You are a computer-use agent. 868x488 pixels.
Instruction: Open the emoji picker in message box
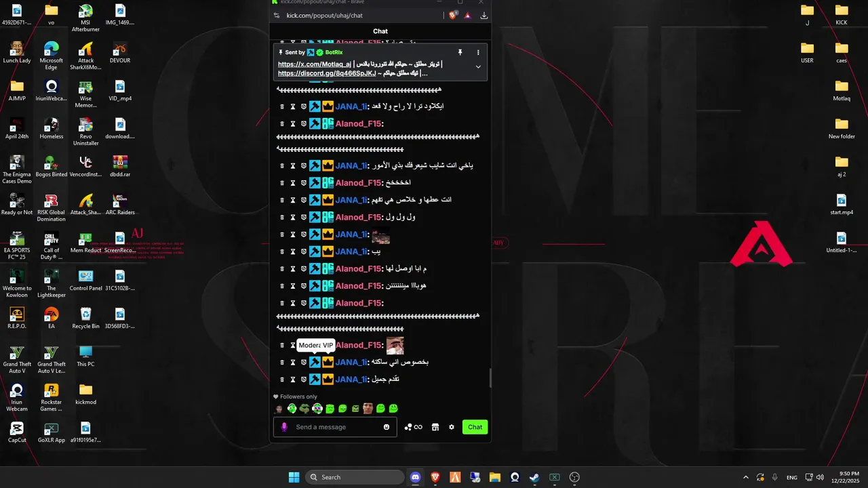387,427
